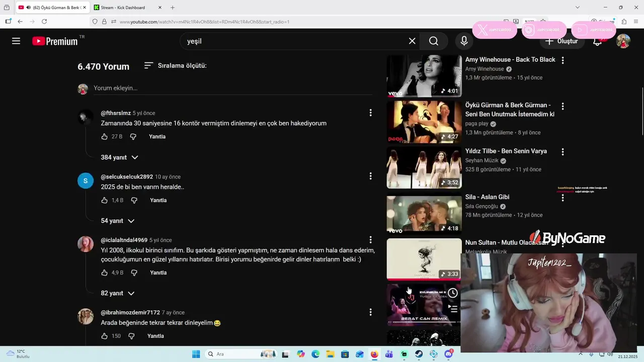Open more options for Amy Winehouse video
This screenshot has width=644, height=362.
[x=562, y=60]
